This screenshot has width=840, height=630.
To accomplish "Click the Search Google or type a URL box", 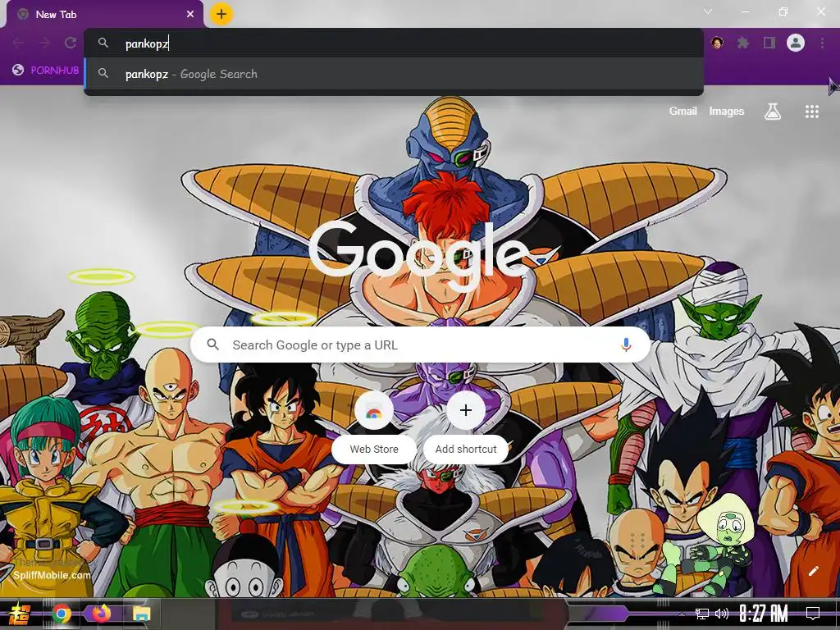I will (421, 345).
